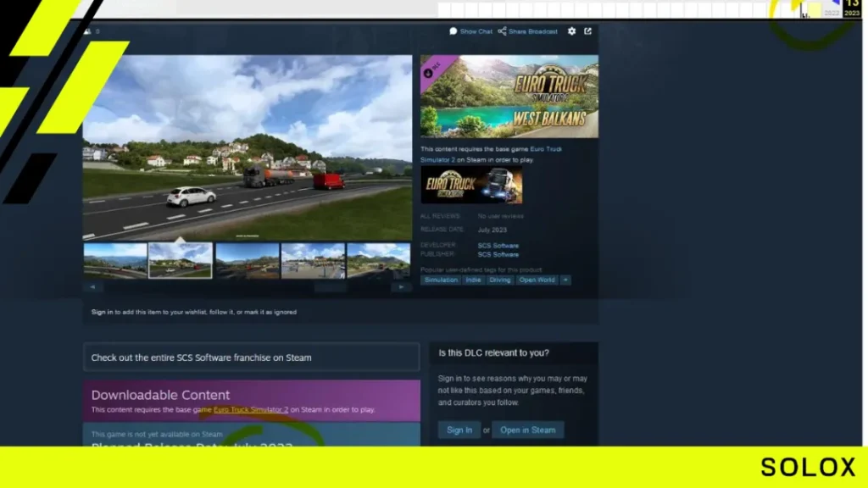
Task: Click the Open in Steam button
Action: point(527,430)
